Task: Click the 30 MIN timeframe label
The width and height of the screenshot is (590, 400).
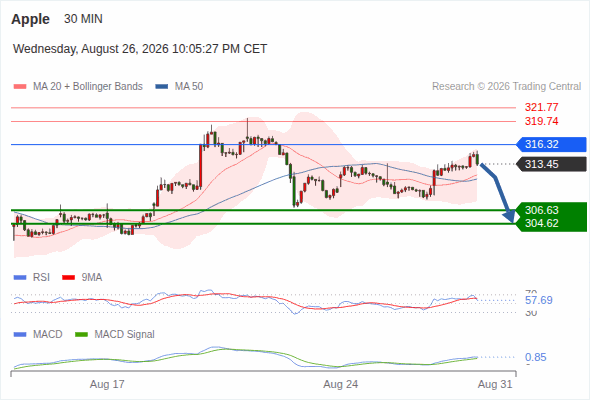Action: point(83,19)
